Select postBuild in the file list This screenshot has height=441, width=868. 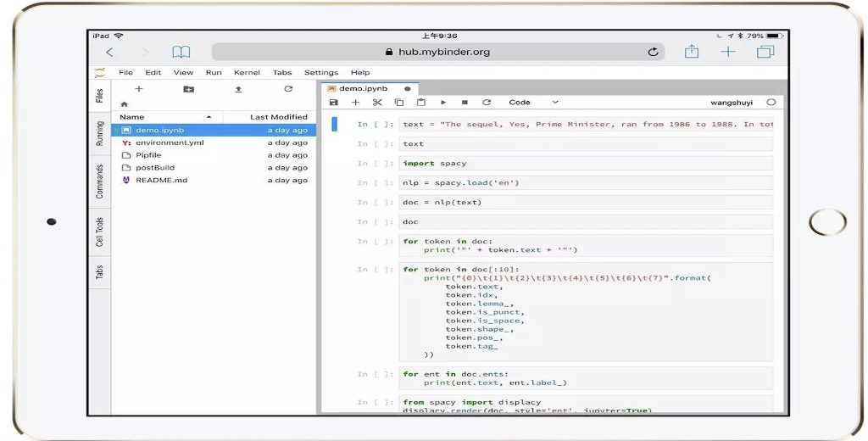pyautogui.click(x=214, y=167)
